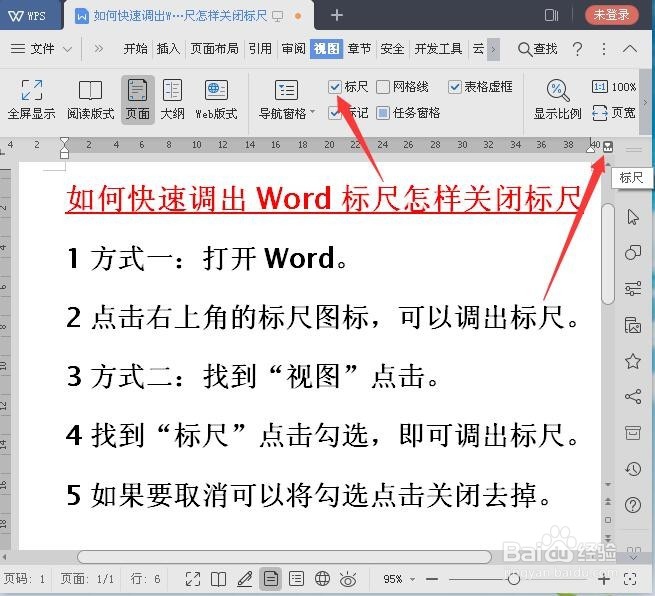Switch to Web Layout view
This screenshot has height=596, width=655.
216,90
